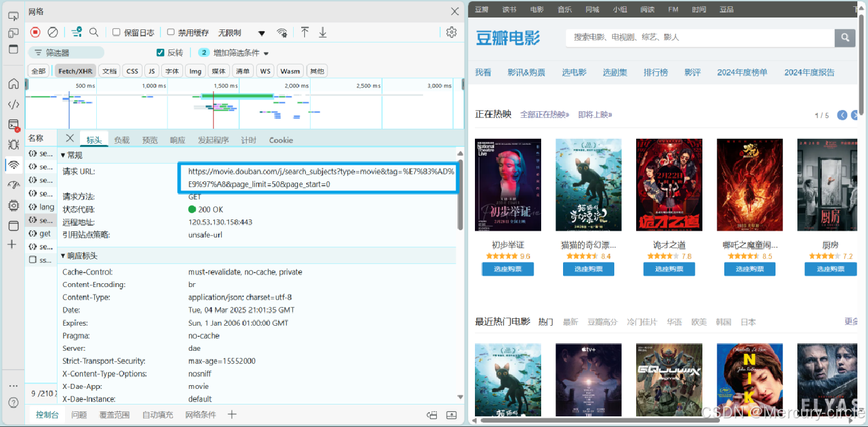Export HAR file with download arrow
The width and height of the screenshot is (868, 427).
[322, 32]
